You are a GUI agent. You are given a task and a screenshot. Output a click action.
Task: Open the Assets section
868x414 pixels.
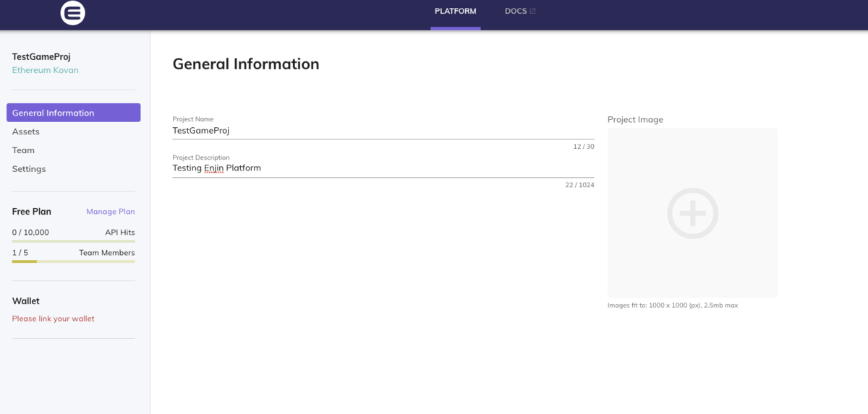coord(26,131)
